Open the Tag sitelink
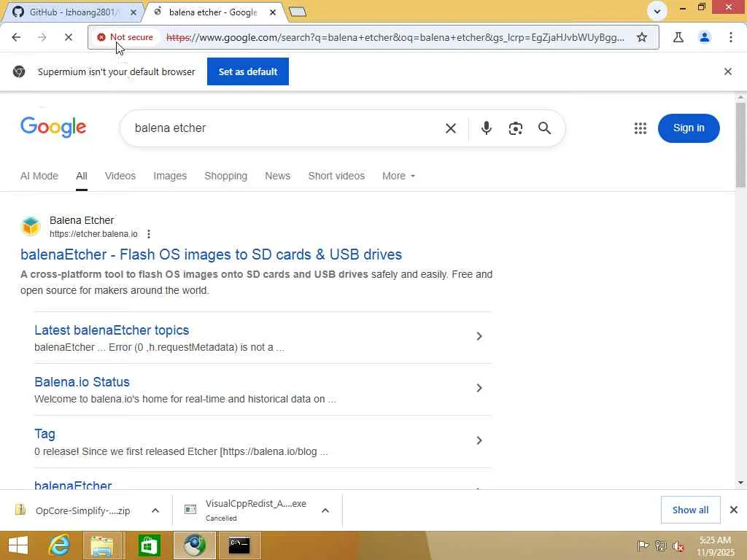This screenshot has width=747, height=560. [44, 434]
